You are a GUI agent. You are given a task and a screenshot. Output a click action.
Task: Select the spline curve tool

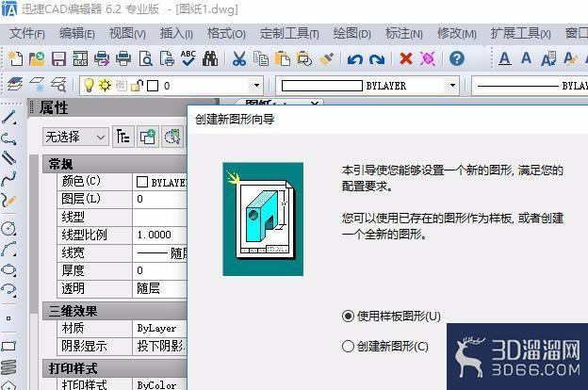(x=8, y=178)
